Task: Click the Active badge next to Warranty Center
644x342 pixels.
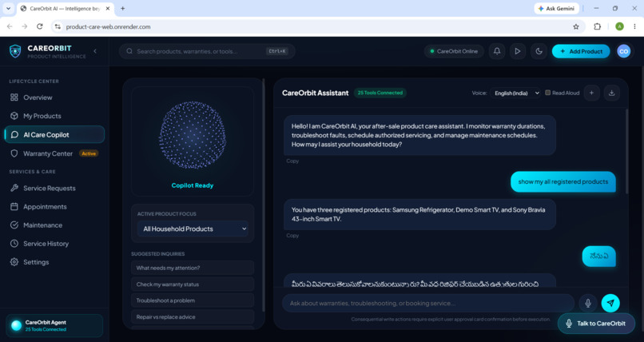Action: [x=89, y=153]
